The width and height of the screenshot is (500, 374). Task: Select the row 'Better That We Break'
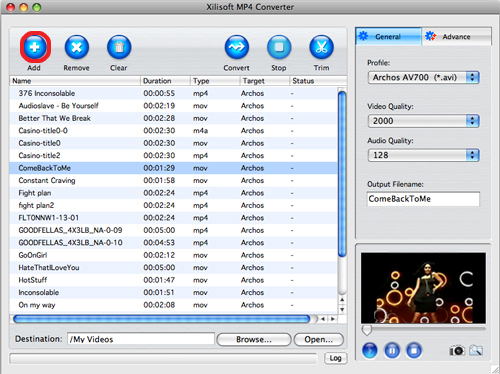[x=173, y=118]
